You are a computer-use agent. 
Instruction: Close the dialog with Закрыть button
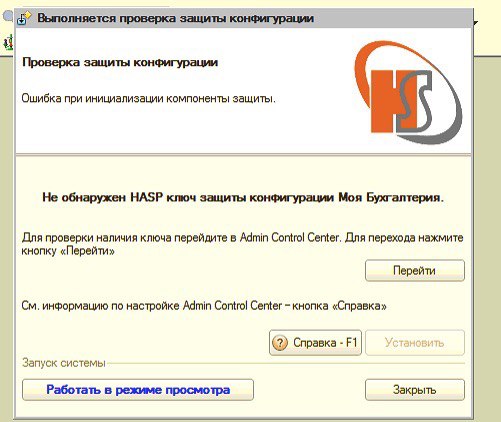pos(415,390)
